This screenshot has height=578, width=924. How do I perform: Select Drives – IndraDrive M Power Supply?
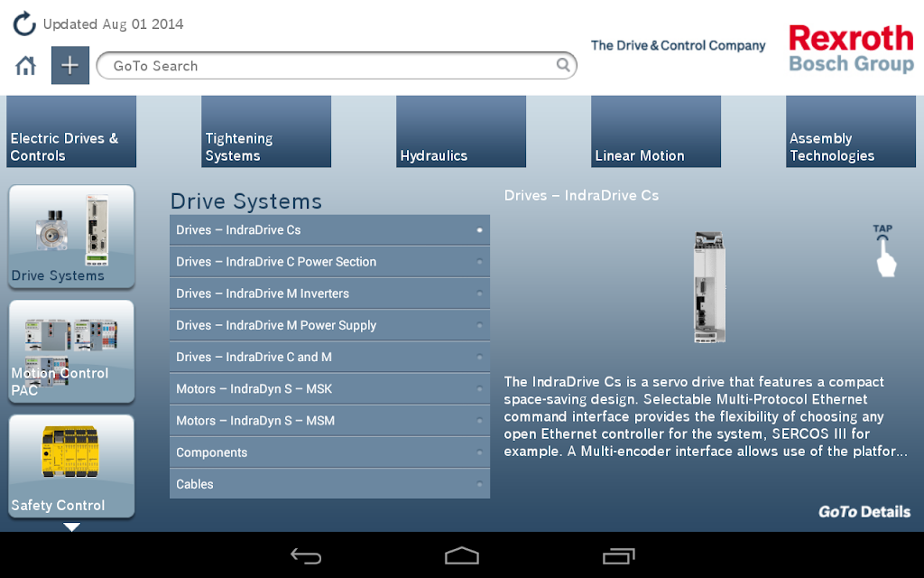[330, 325]
